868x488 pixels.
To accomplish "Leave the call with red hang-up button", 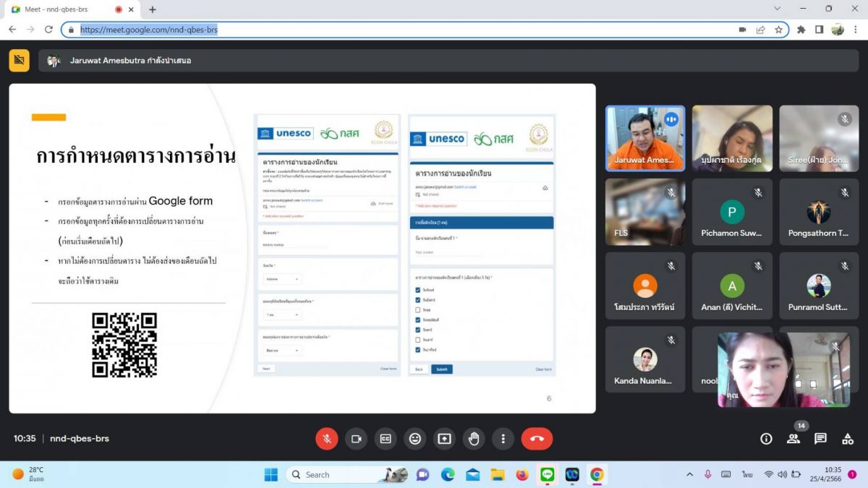I will tap(537, 438).
